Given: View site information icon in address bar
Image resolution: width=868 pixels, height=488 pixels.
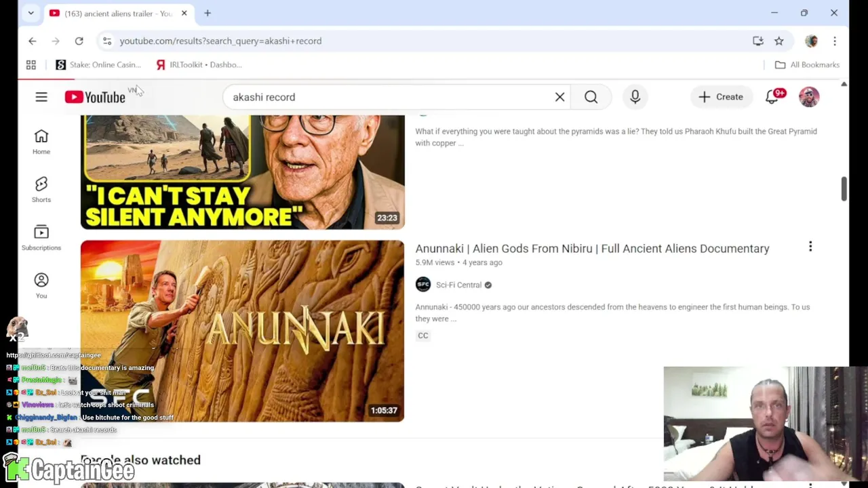Looking at the screenshot, I should pyautogui.click(x=107, y=41).
